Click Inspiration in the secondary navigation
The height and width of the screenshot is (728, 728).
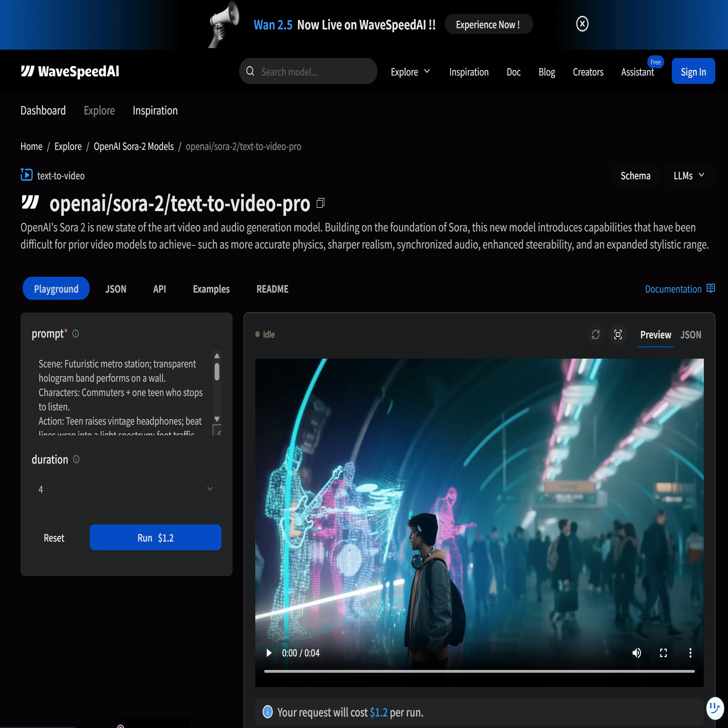(x=155, y=111)
